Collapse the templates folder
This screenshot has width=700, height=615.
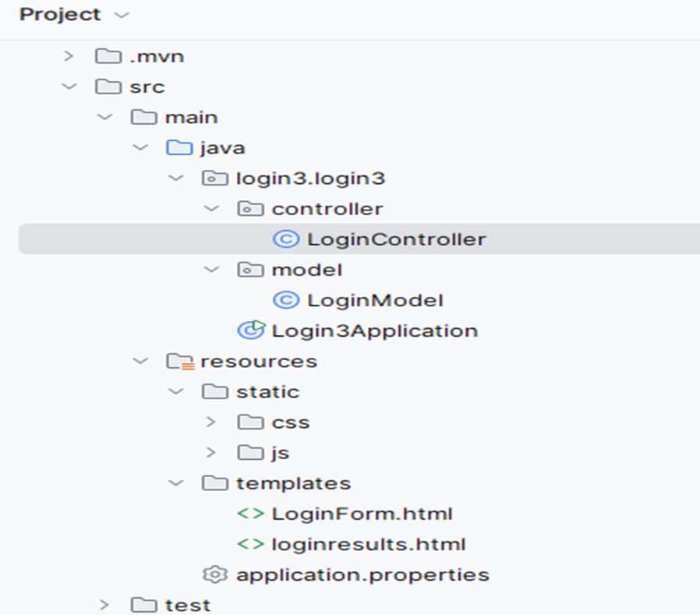point(175,483)
